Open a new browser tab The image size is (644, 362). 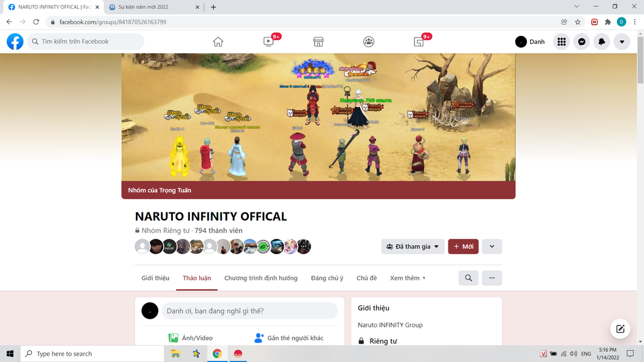(x=213, y=7)
